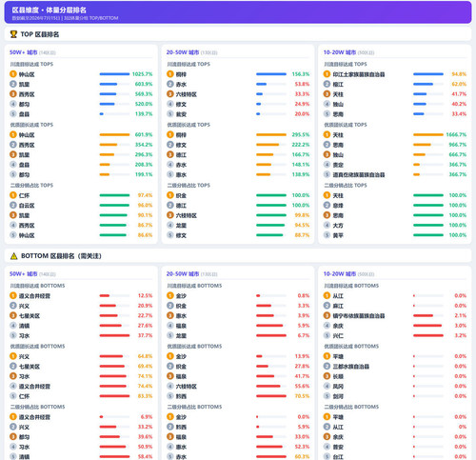The image size is (476, 460).
Task: Select 20-50W 城市 heading under BOTTOM 区县排名
Action: pos(183,274)
